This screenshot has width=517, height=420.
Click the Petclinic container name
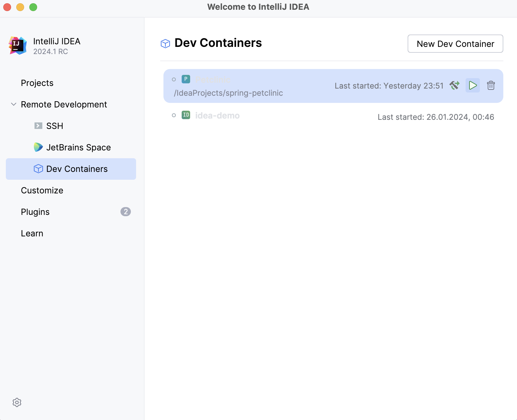(213, 79)
